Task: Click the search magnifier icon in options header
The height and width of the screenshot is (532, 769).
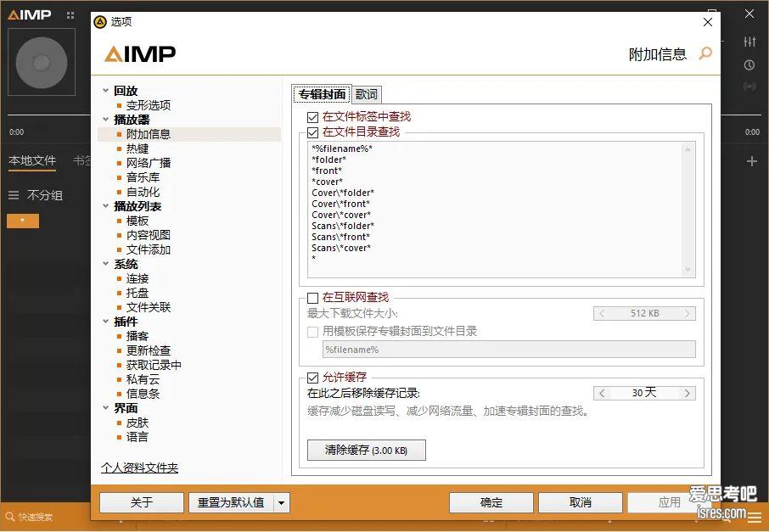Action: [704, 54]
